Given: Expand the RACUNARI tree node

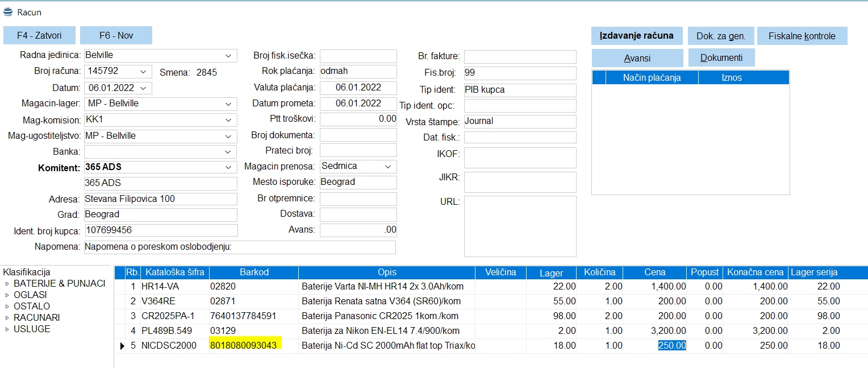Looking at the screenshot, I should point(7,318).
